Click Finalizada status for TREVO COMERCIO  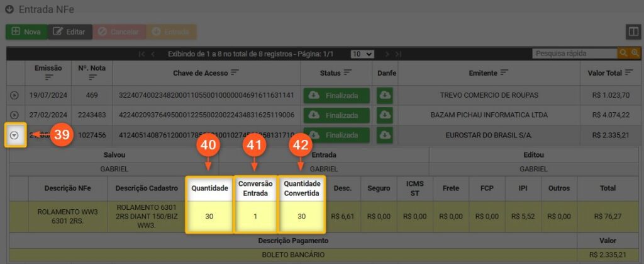click(x=336, y=95)
